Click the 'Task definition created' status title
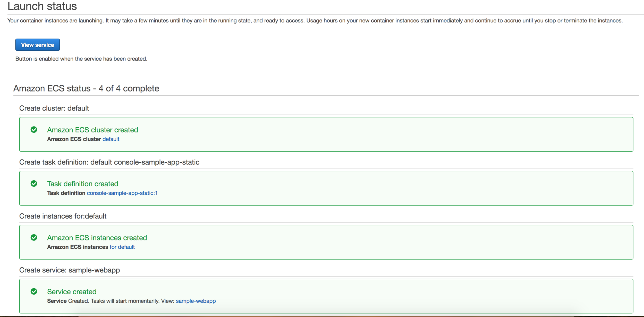Image resolution: width=644 pixels, height=317 pixels. tap(83, 184)
